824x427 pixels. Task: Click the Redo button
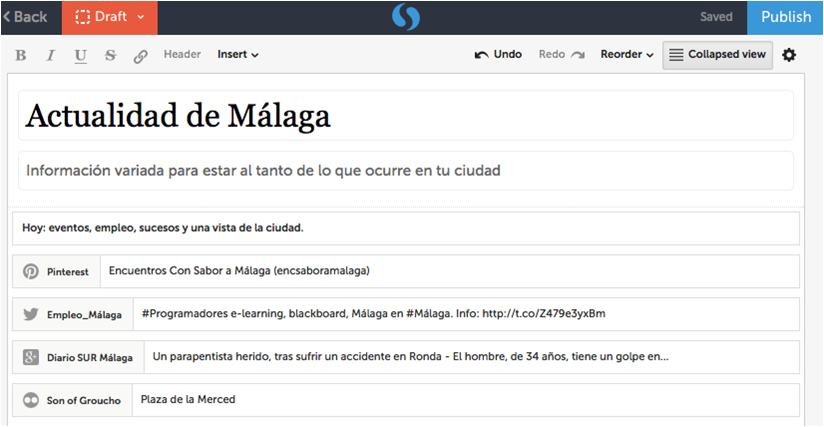point(562,54)
